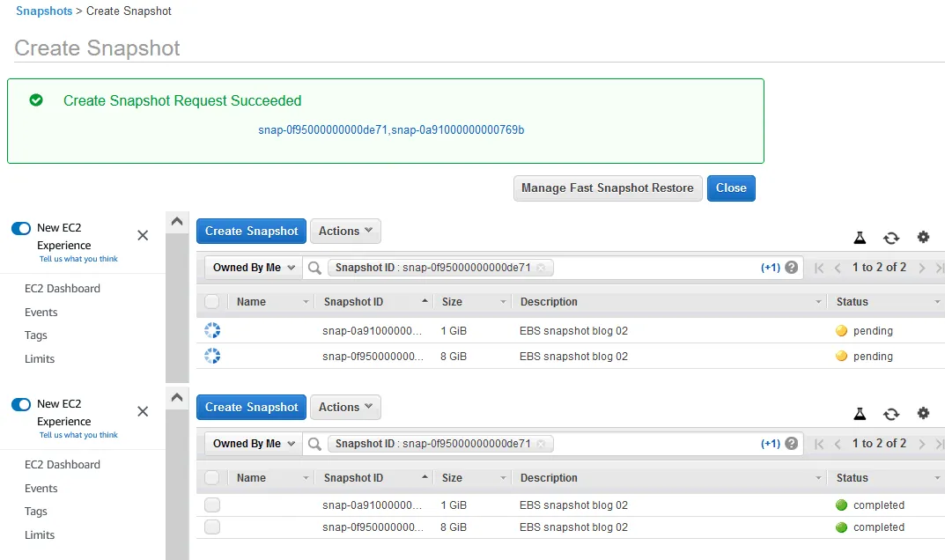945x560 pixels.
Task: Go to Limits in the lower sidebar
Action: [x=40, y=535]
